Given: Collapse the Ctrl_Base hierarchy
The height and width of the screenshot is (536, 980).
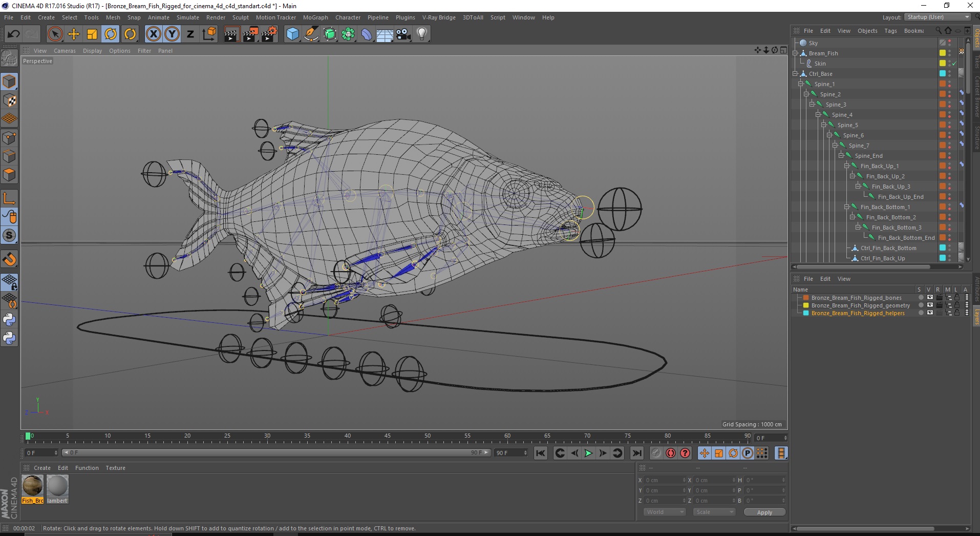Looking at the screenshot, I should tap(795, 74).
